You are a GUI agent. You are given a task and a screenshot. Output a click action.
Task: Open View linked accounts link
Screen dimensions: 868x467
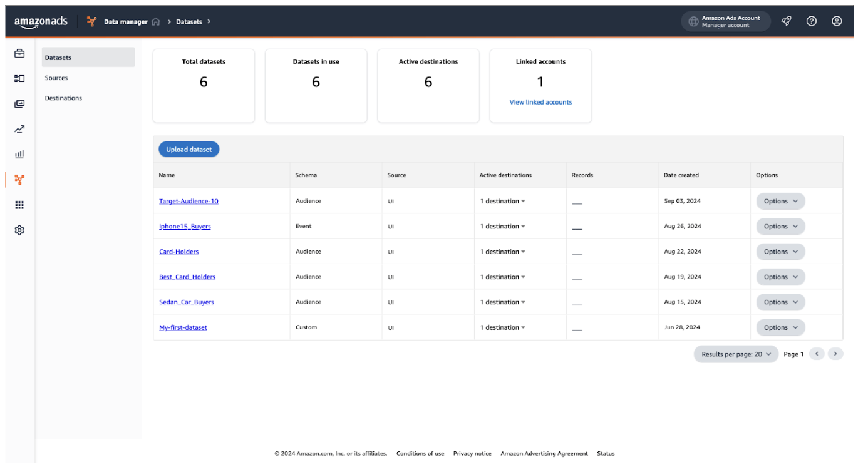[540, 102]
